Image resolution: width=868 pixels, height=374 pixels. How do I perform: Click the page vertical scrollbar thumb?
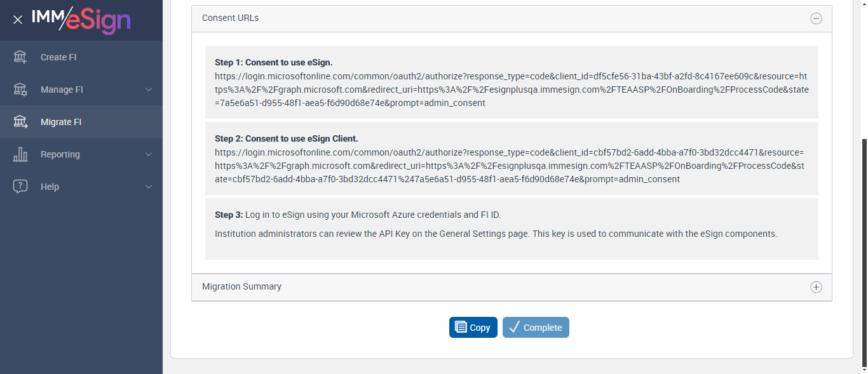pyautogui.click(x=864, y=254)
